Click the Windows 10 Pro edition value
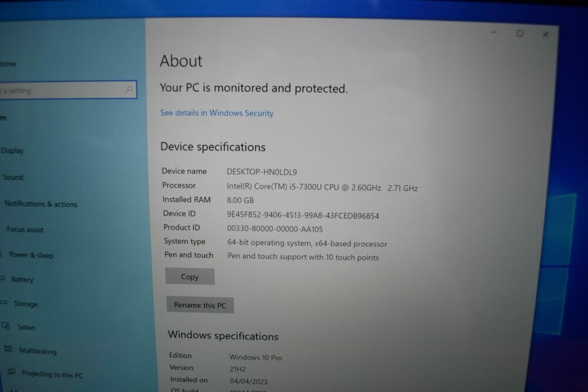The image size is (588, 392). (255, 357)
